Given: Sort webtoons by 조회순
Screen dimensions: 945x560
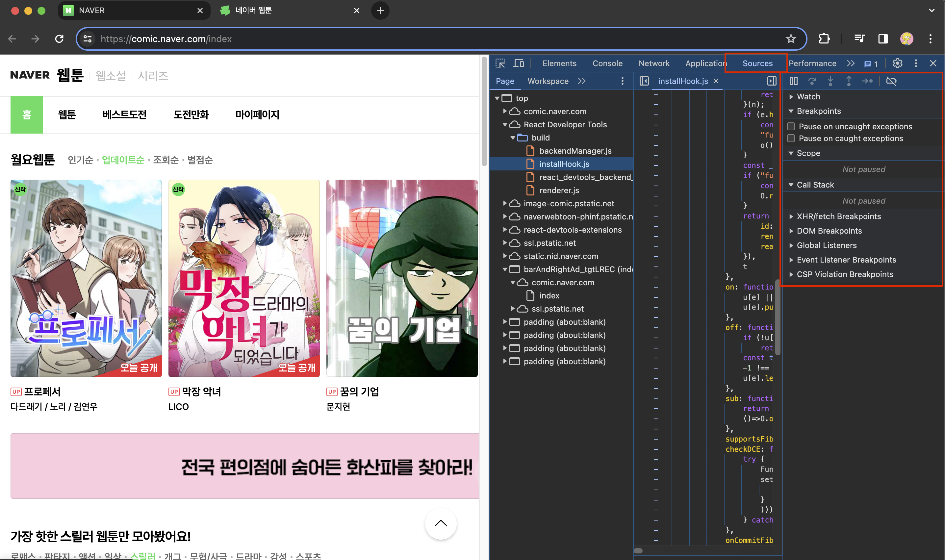Looking at the screenshot, I should [x=166, y=160].
